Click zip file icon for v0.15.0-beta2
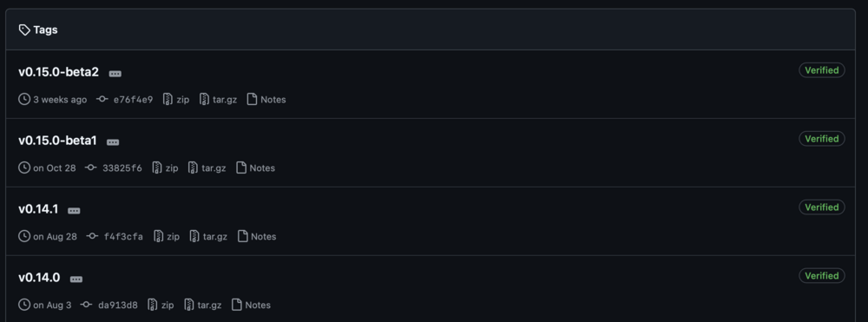This screenshot has width=868, height=322. 168,100
